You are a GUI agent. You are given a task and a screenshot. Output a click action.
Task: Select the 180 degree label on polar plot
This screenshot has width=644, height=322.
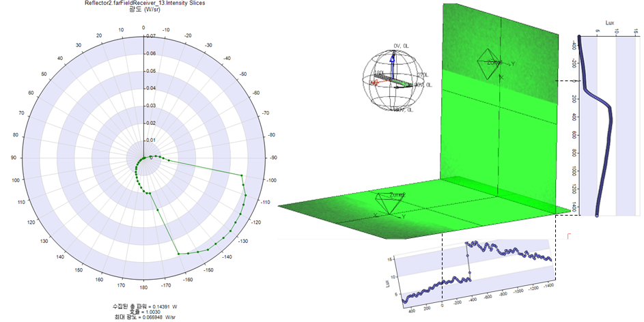pyautogui.click(x=143, y=287)
